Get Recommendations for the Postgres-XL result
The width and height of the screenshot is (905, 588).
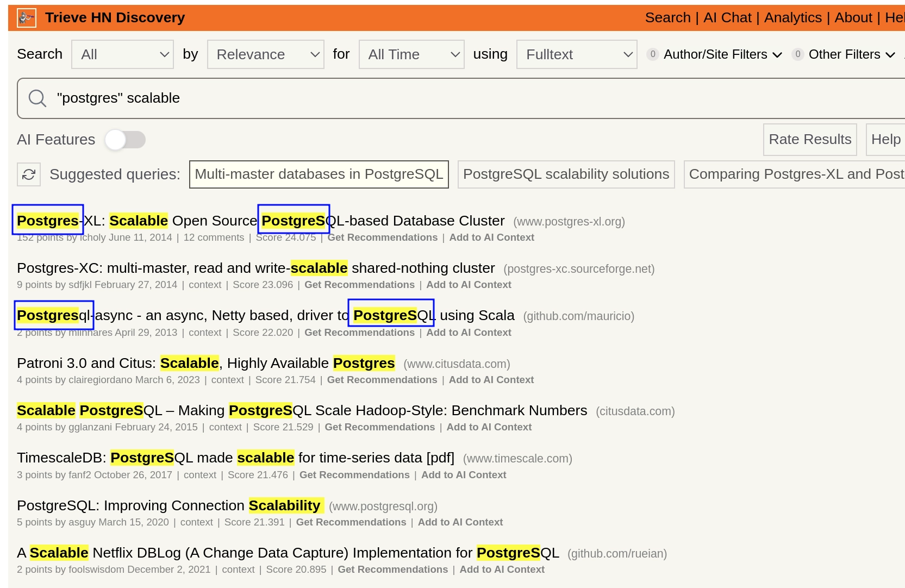pos(382,237)
